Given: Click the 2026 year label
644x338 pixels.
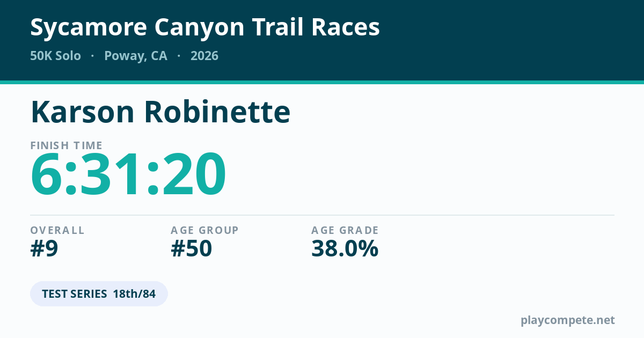Looking at the screenshot, I should pos(204,56).
